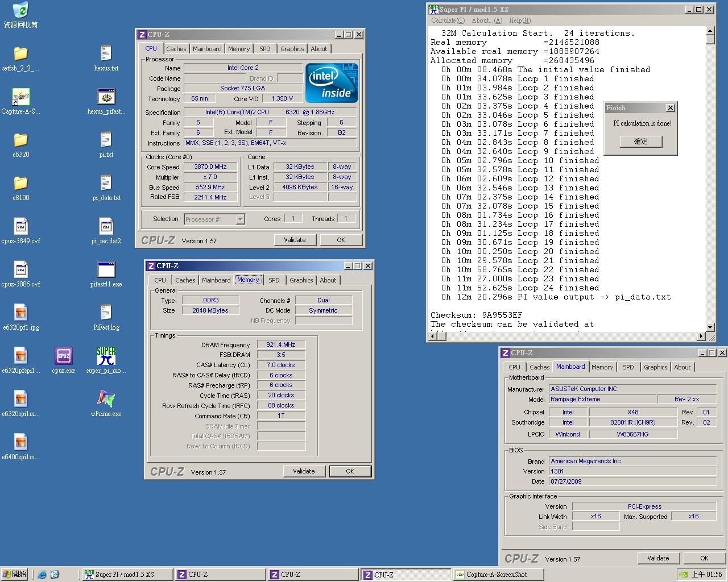Open About tab in top CPU-Z window

coord(319,49)
